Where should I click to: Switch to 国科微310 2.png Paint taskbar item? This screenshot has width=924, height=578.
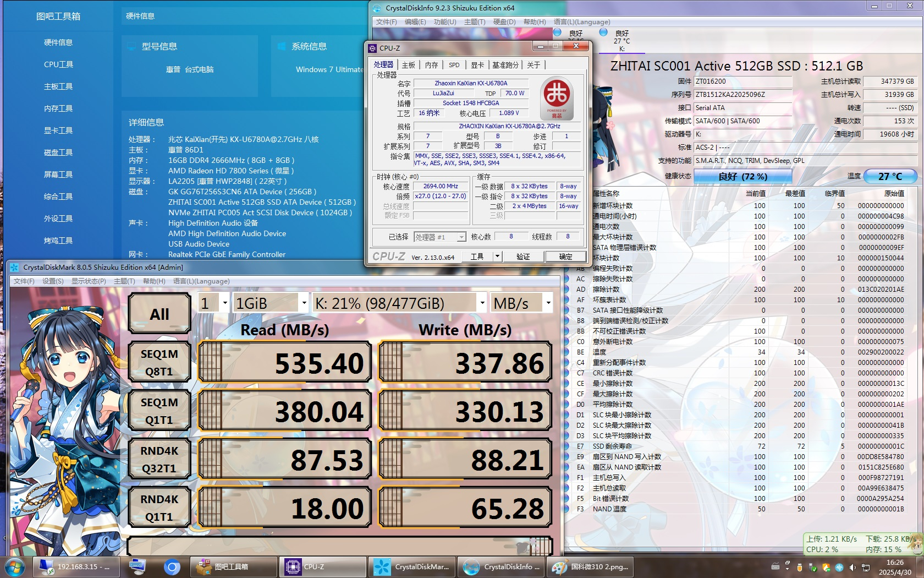[590, 566]
